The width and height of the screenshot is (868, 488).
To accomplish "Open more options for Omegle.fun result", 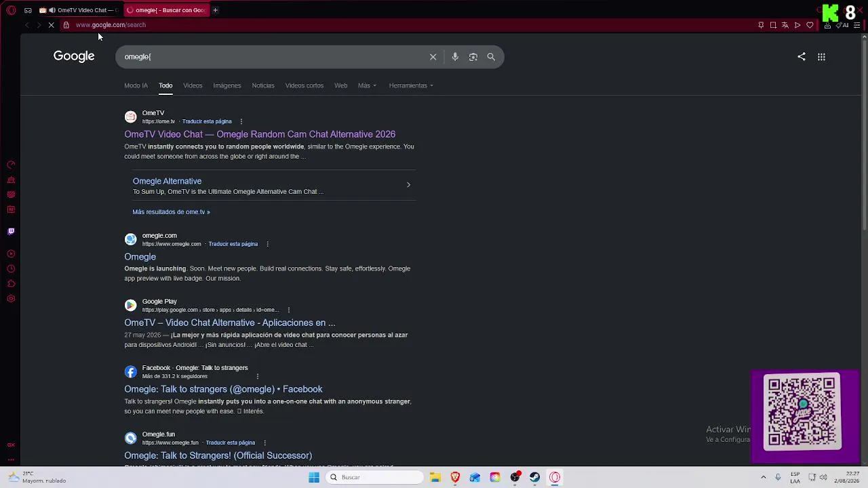I will (264, 443).
